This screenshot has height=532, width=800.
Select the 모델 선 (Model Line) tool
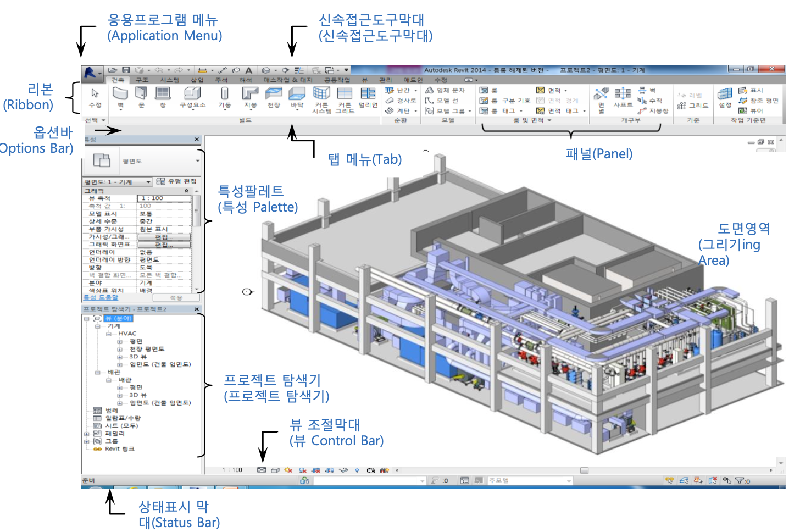(441, 101)
